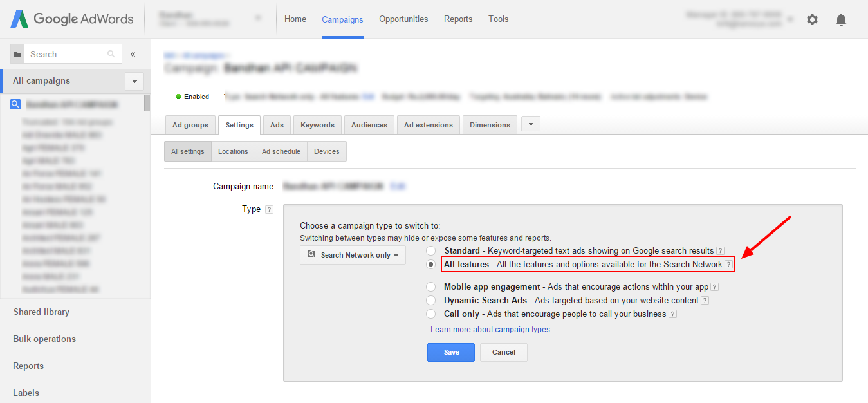The height and width of the screenshot is (403, 868).
Task: Collapse sidebar with double chevron icon
Action: (x=133, y=54)
